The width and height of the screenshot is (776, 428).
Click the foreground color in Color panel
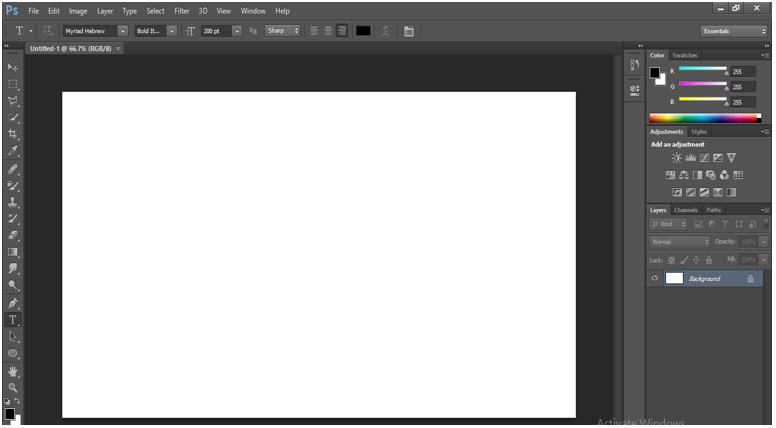click(655, 73)
